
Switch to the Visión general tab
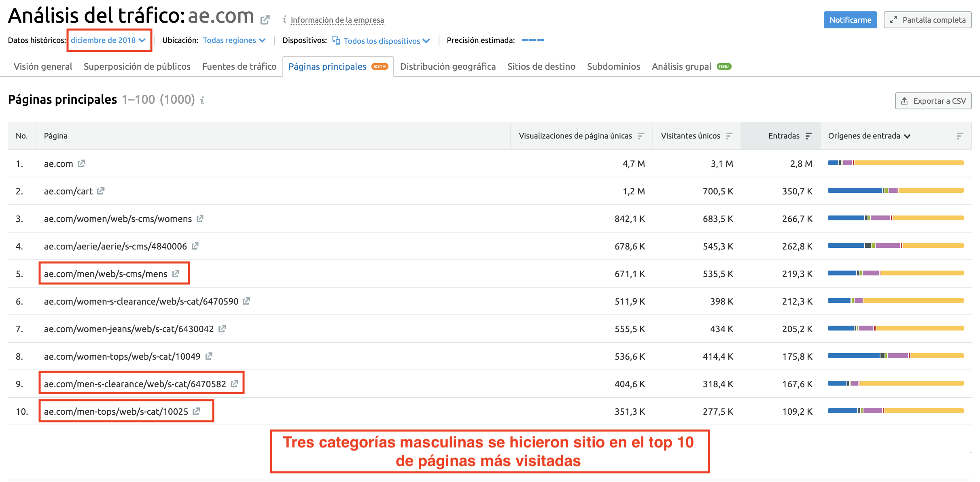[43, 66]
